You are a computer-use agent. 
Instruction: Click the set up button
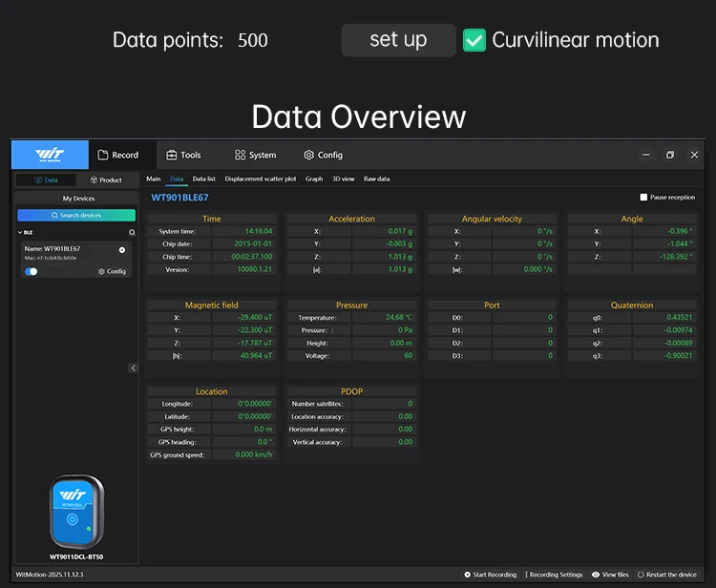click(399, 40)
